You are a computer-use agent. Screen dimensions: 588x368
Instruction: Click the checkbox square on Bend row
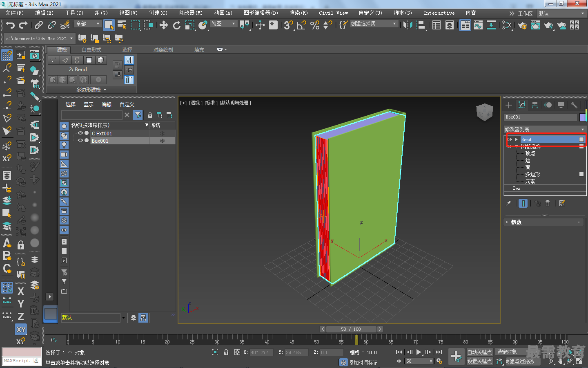[581, 139]
